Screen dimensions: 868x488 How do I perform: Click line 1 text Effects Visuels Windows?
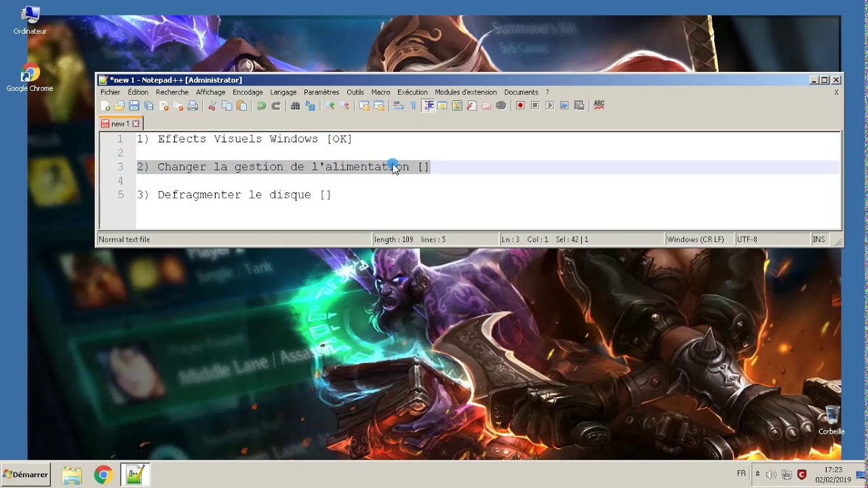[238, 139]
